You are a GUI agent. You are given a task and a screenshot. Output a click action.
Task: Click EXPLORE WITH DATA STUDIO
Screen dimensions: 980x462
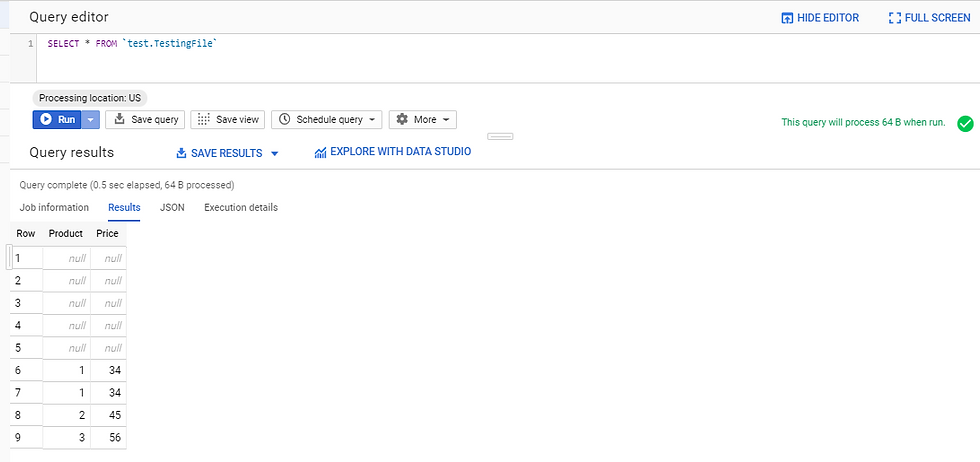392,152
